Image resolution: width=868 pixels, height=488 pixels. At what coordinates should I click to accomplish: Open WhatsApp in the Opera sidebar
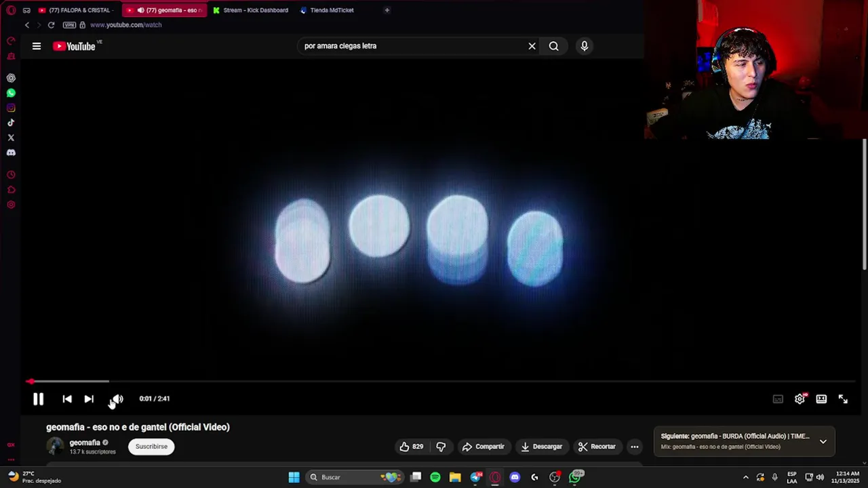point(11,93)
